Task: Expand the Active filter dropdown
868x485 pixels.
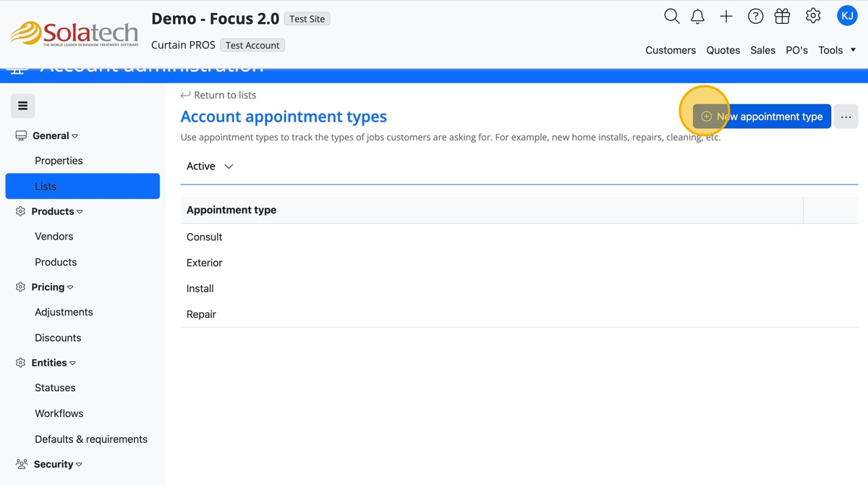Action: 210,166
